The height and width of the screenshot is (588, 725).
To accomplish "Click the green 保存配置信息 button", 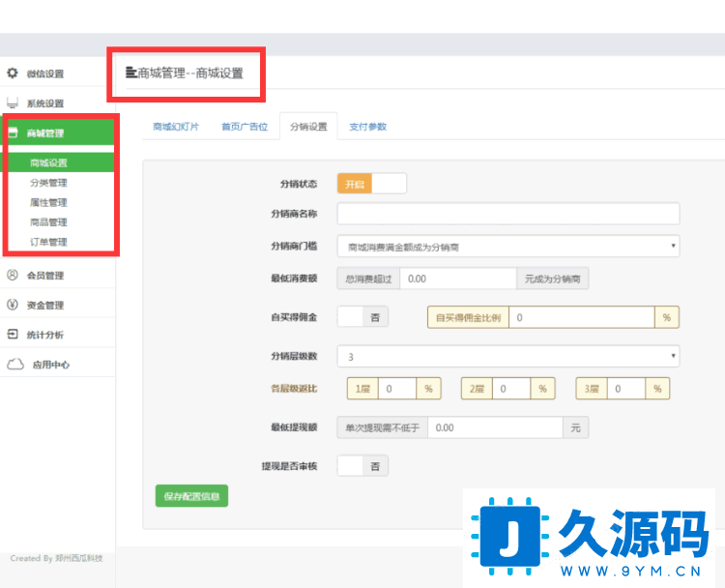I will coord(191,496).
